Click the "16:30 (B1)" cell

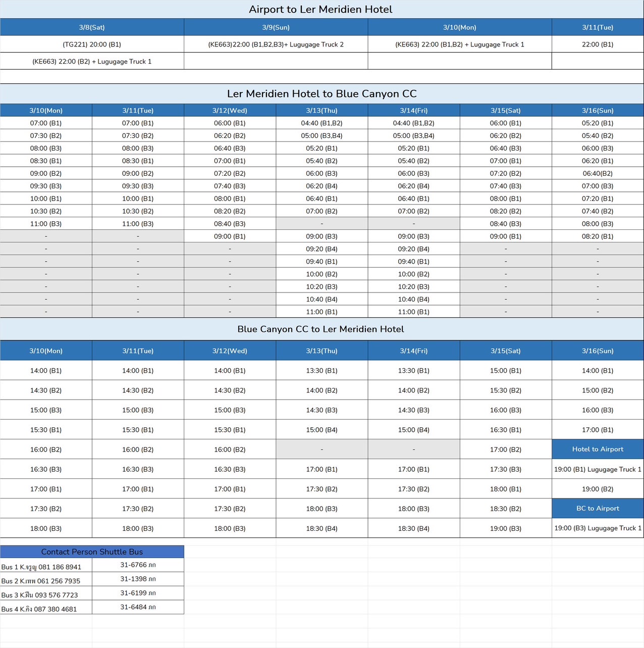click(x=506, y=430)
